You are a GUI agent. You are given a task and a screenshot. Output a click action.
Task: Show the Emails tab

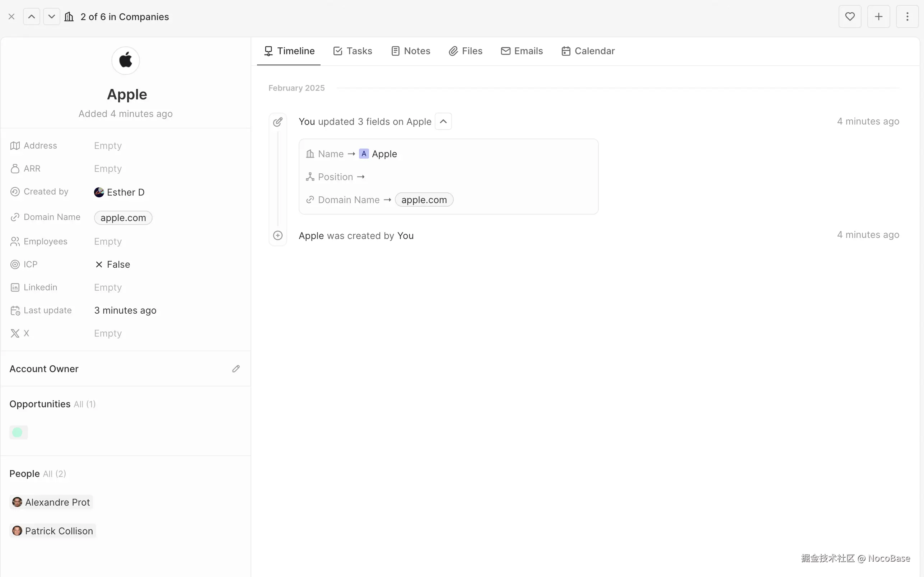tap(522, 51)
